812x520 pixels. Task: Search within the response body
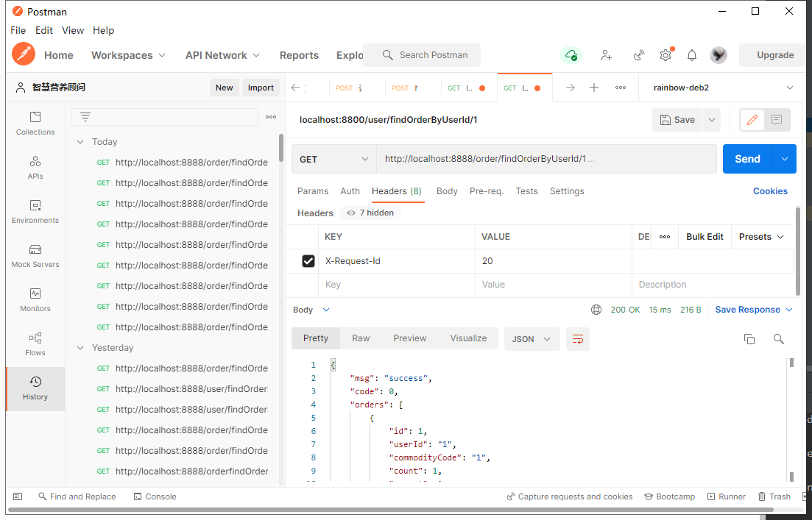pos(778,339)
